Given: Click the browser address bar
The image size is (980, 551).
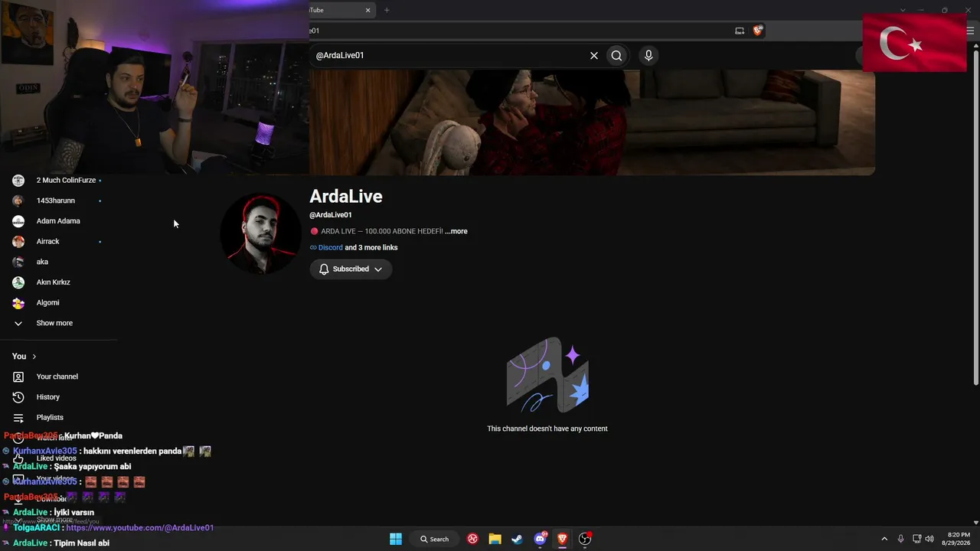Looking at the screenshot, I should [x=521, y=31].
